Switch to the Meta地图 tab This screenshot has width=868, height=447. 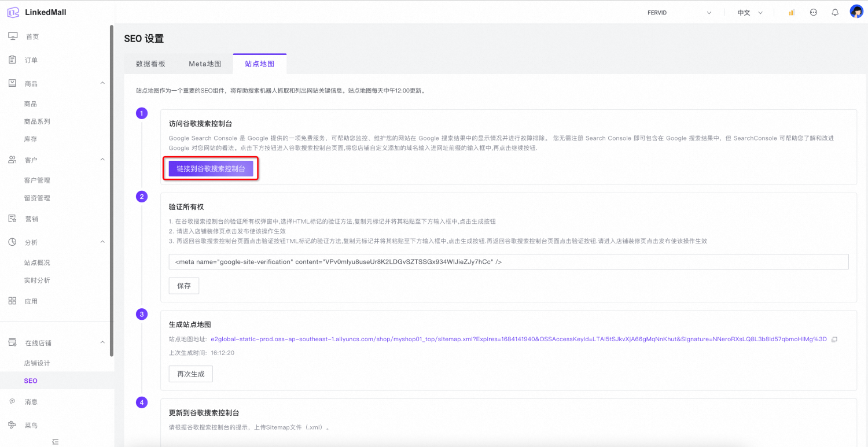tap(205, 64)
